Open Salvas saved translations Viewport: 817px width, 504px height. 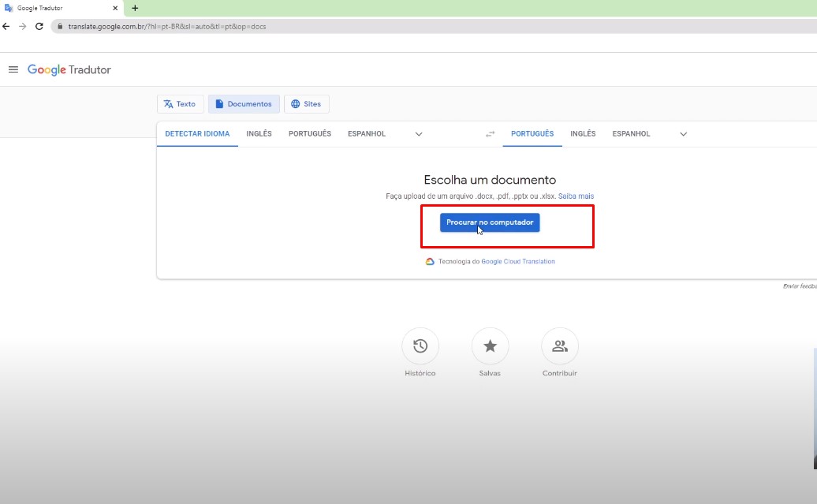coord(491,346)
